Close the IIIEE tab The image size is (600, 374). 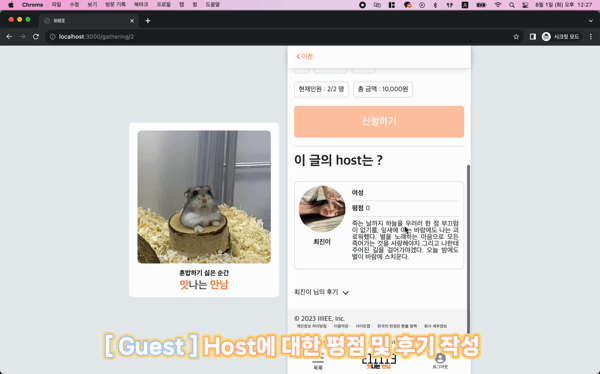coord(132,21)
